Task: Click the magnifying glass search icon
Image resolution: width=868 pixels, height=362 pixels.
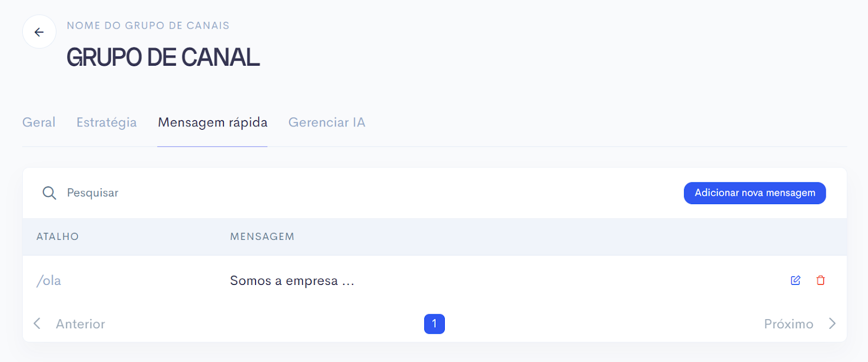Action: point(49,193)
